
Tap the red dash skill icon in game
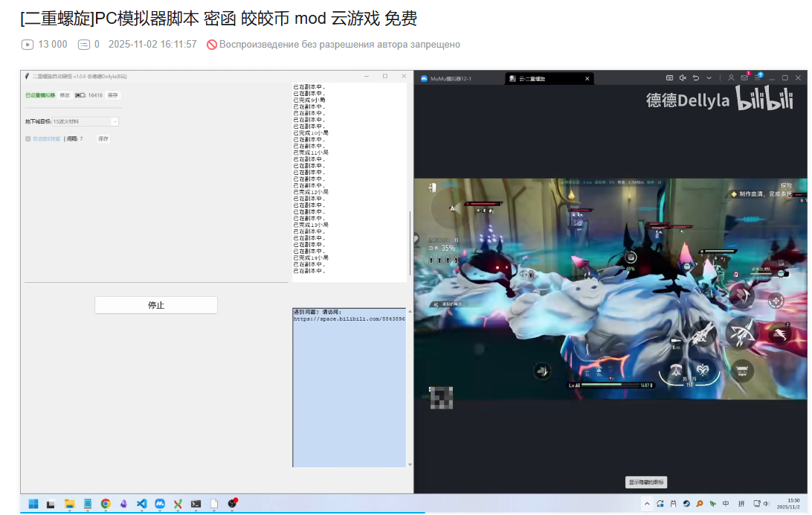tap(781, 333)
